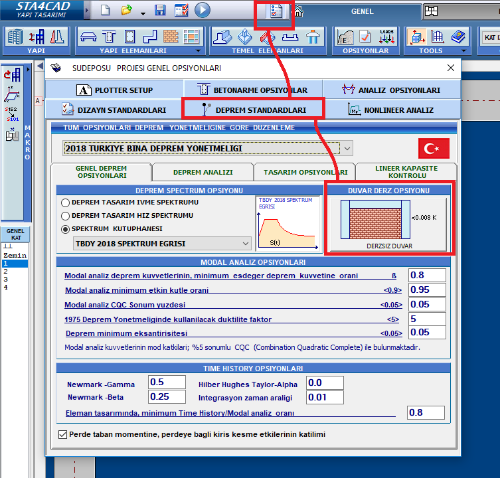This screenshot has width=500, height=478.
Task: Click the home icon beside GENEL
Action: [298, 12]
